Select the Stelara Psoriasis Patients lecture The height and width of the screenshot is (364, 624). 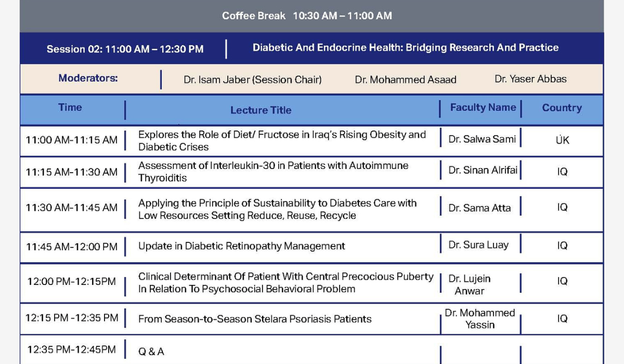(255, 319)
